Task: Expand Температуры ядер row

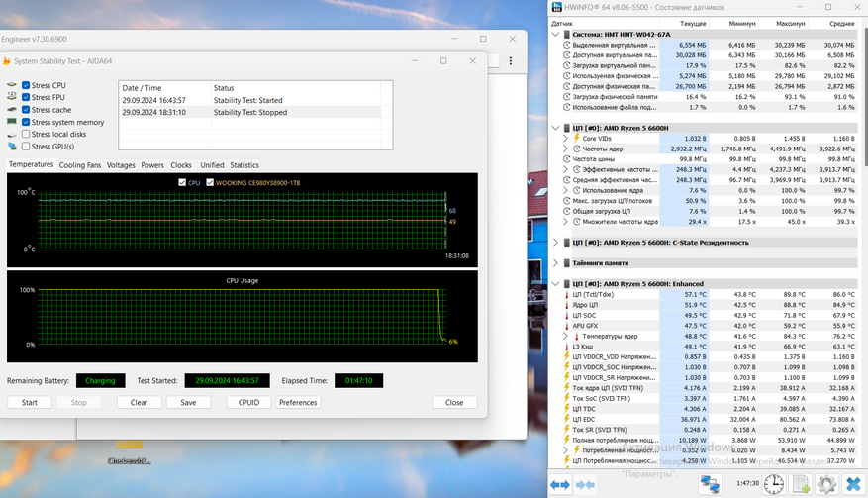Action: point(566,337)
